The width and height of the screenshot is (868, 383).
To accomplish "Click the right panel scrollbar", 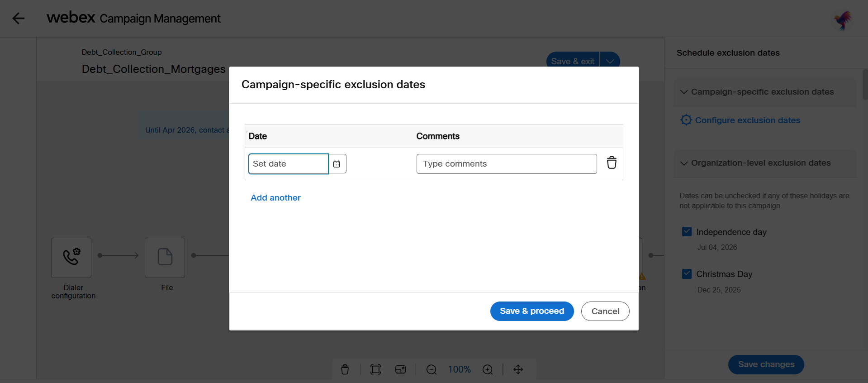I will pyautogui.click(x=865, y=84).
